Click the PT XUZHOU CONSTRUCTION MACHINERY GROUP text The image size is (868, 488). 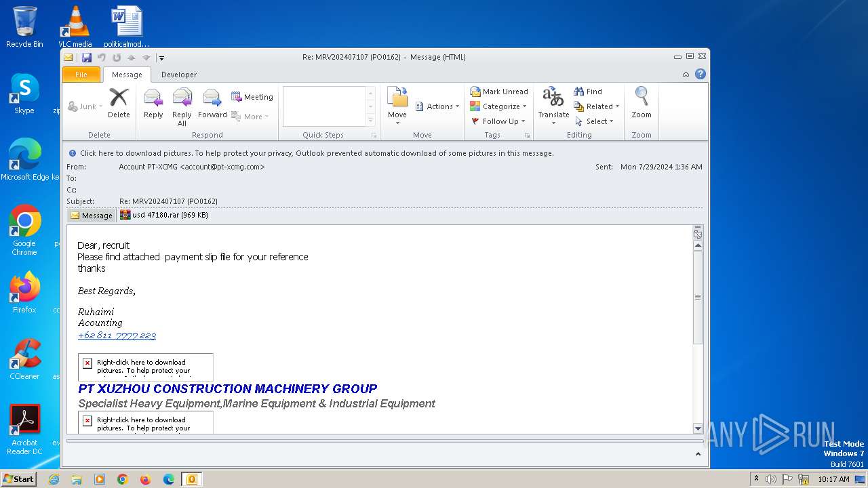click(x=228, y=389)
